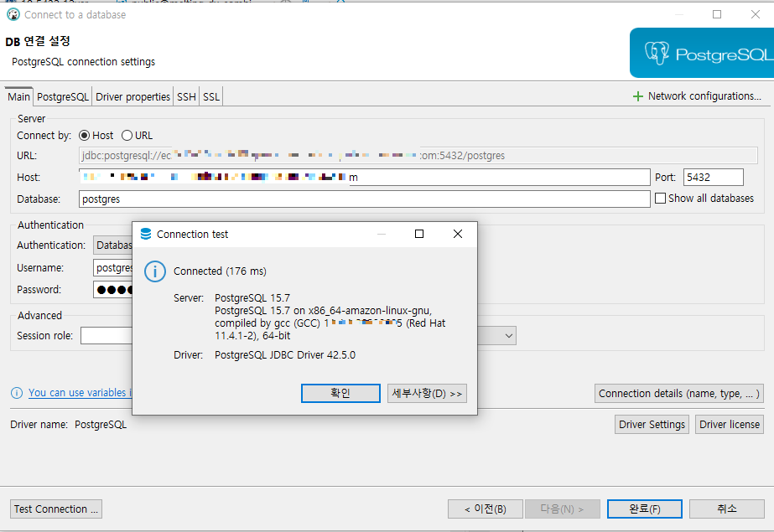Open Connection details (name, type, ...)
The width and height of the screenshot is (774, 532).
click(679, 394)
